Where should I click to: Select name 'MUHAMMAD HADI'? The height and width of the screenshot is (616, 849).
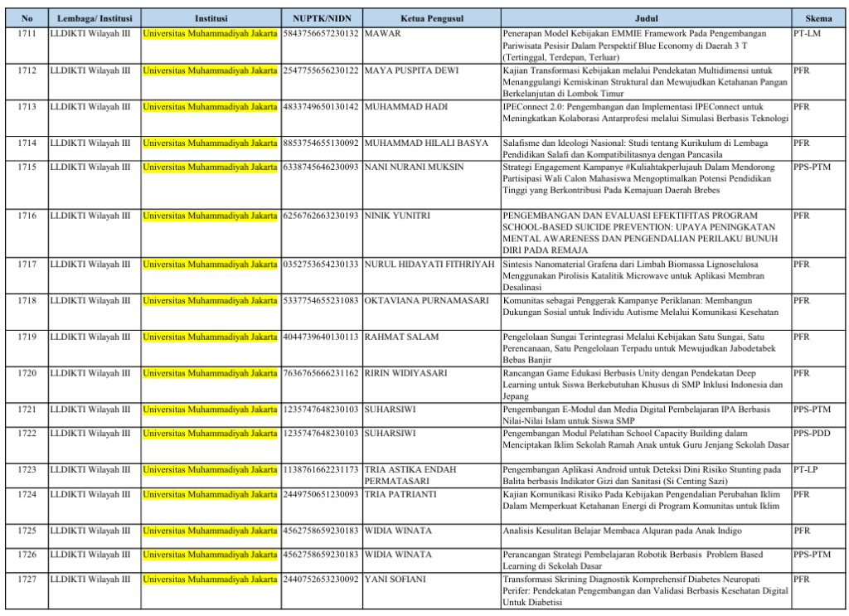406,107
